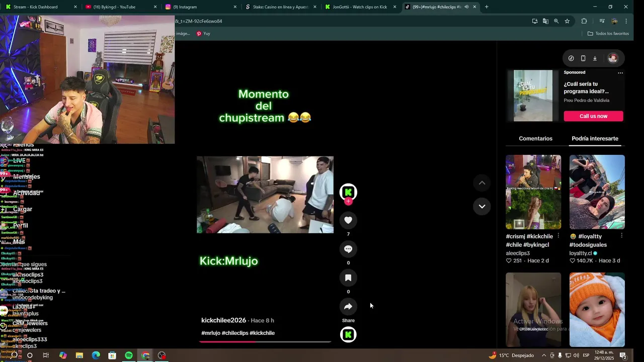Open the kickchilee2026 username link
This screenshot has width=644, height=362.
click(223, 320)
